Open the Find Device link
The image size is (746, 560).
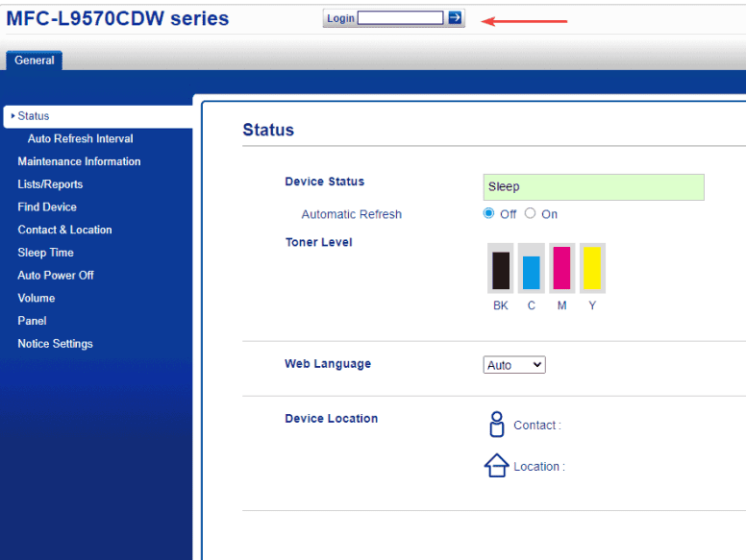(47, 207)
